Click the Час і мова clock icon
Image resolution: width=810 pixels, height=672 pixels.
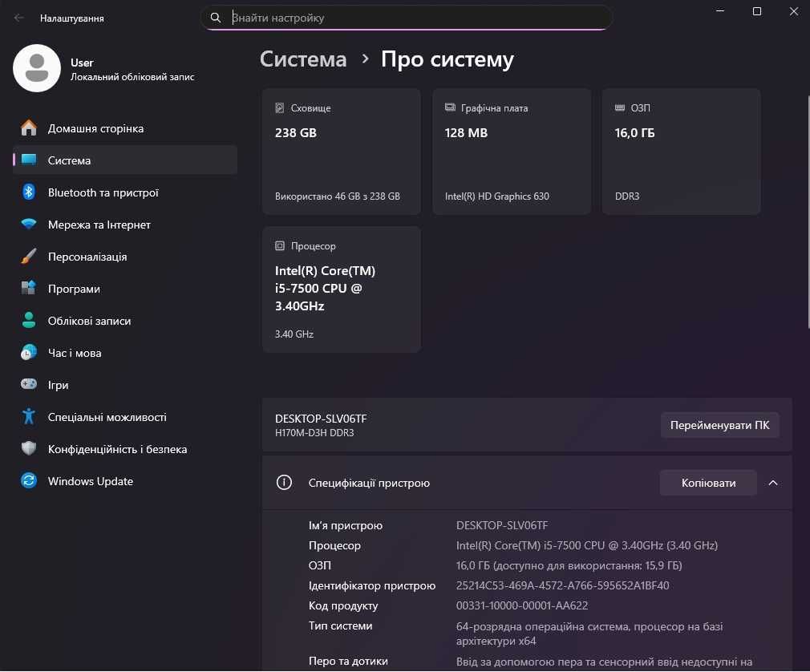click(x=29, y=352)
